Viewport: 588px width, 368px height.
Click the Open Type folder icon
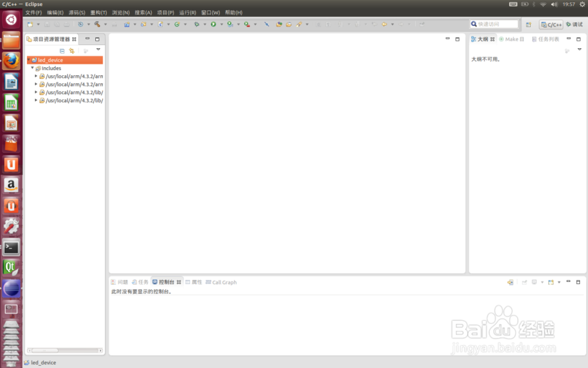279,24
